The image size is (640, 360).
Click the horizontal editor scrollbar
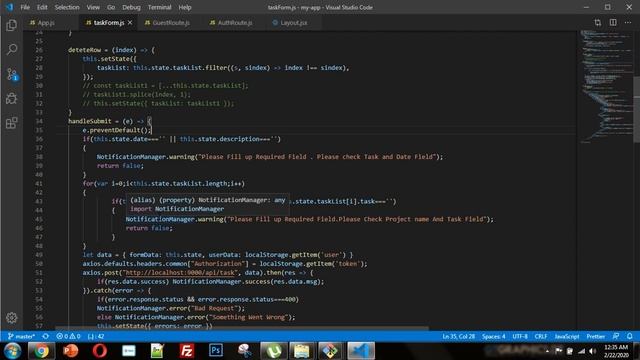pos(242,328)
